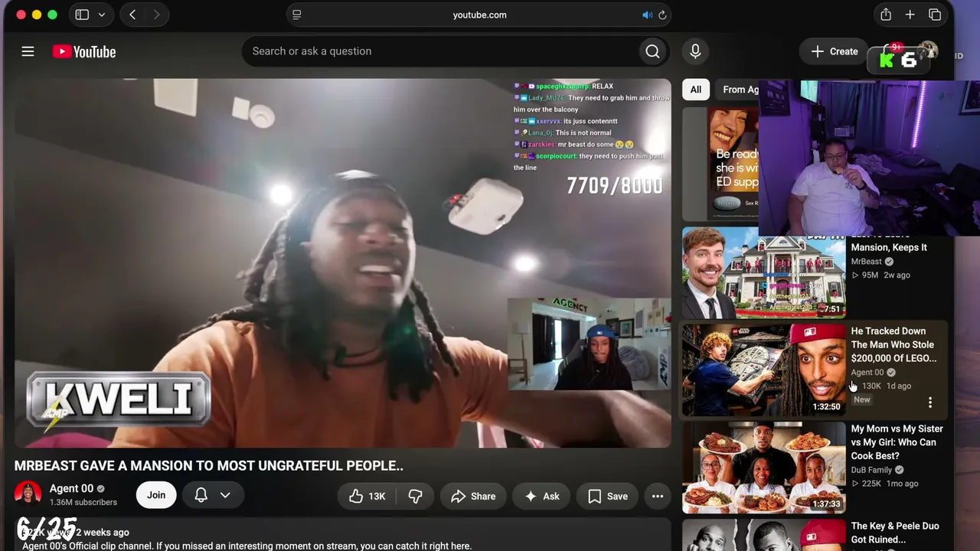
Task: Save the video to a playlist
Action: tap(608, 496)
